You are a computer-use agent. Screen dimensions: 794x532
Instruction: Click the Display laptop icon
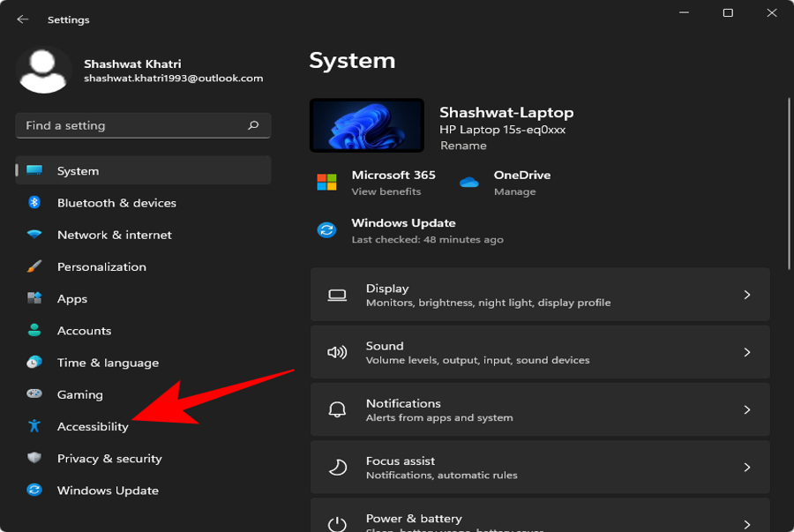pos(337,295)
